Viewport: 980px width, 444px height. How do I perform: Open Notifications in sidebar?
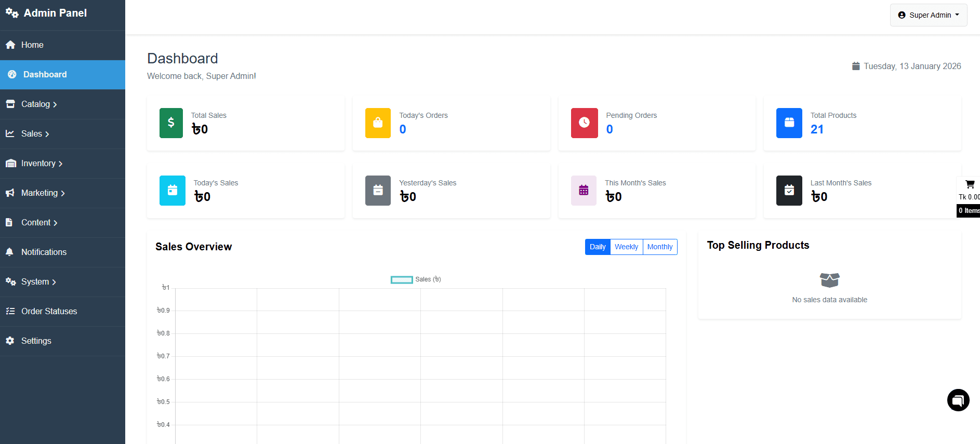click(x=62, y=252)
